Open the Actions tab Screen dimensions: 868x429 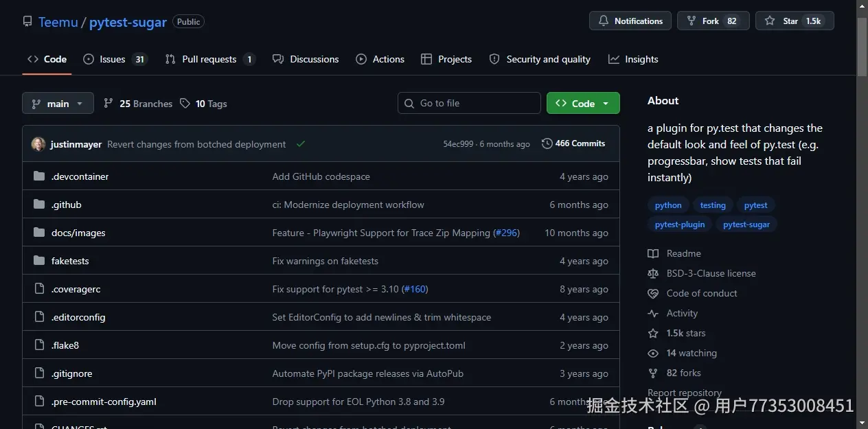click(x=380, y=59)
